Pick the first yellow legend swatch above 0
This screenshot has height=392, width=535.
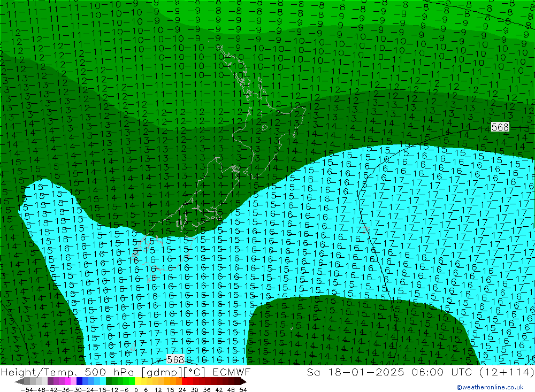[x=138, y=381]
